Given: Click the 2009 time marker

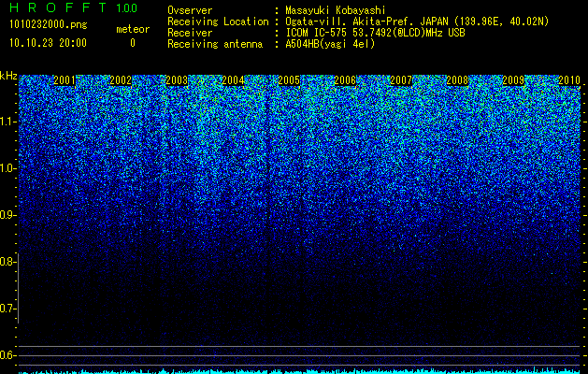Looking at the screenshot, I should (513, 80).
